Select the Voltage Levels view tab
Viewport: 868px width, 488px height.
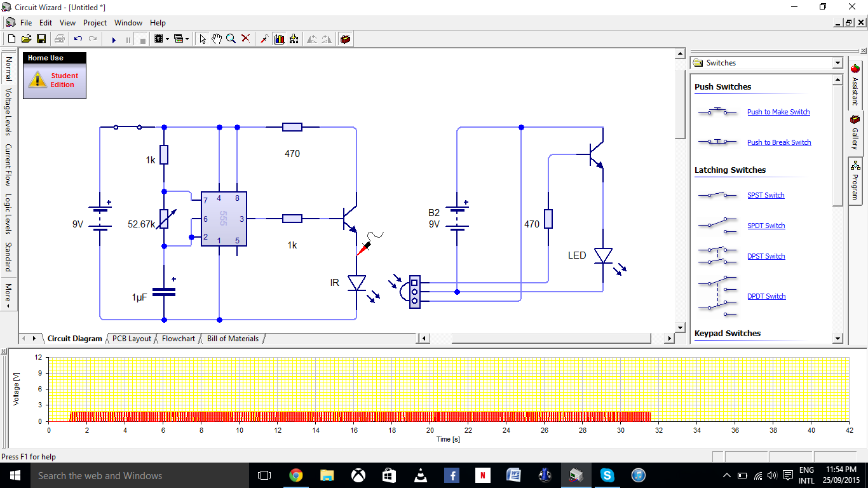coord(8,112)
